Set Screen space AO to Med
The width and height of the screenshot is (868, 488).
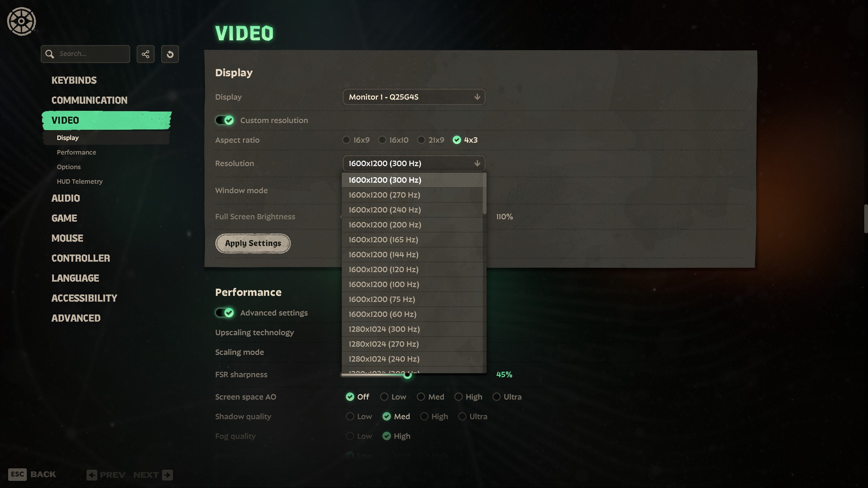[431, 397]
